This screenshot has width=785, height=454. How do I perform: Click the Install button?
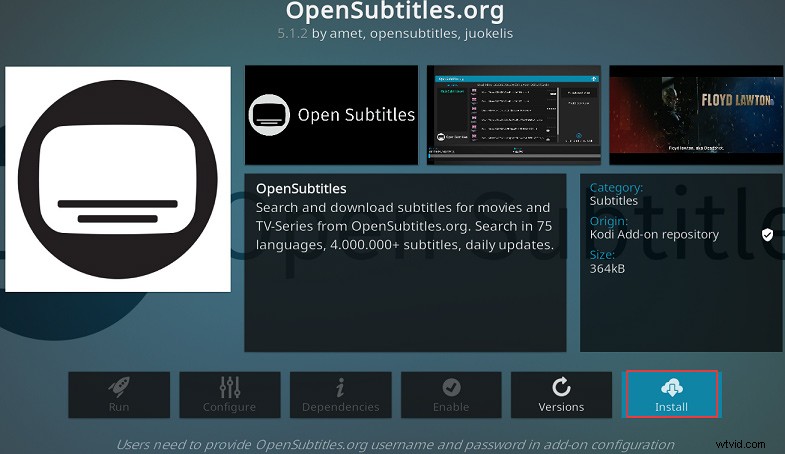[672, 394]
